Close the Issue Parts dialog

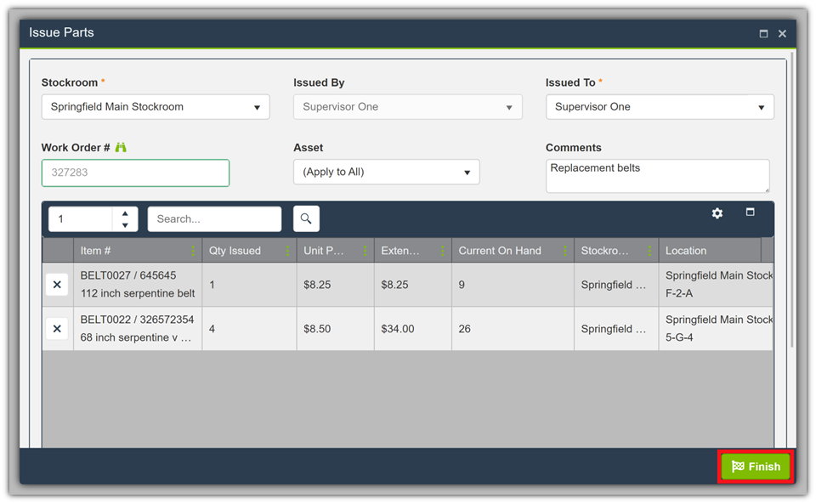782,33
